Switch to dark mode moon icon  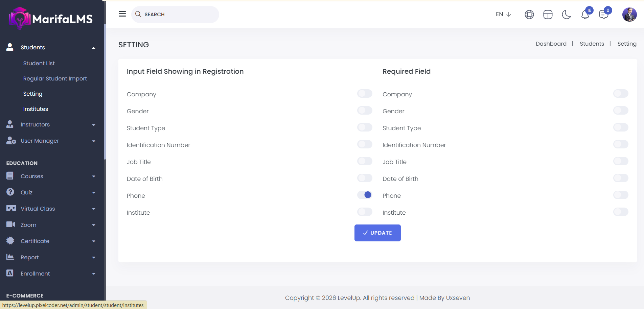click(x=566, y=15)
